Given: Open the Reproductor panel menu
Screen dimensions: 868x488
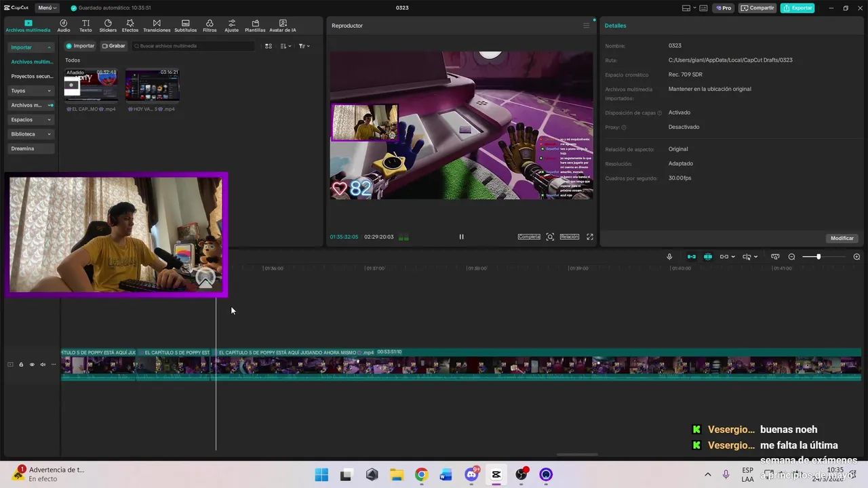Looking at the screenshot, I should (x=587, y=26).
